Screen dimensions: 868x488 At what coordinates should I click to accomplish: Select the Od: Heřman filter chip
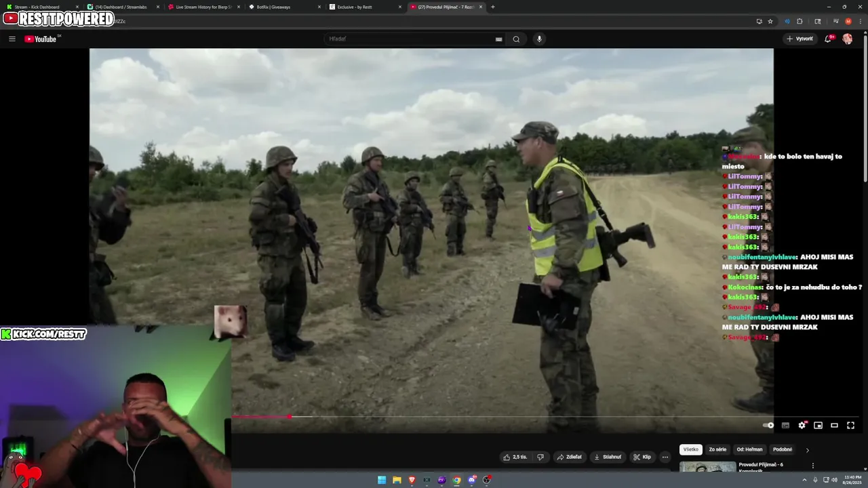coord(749,449)
